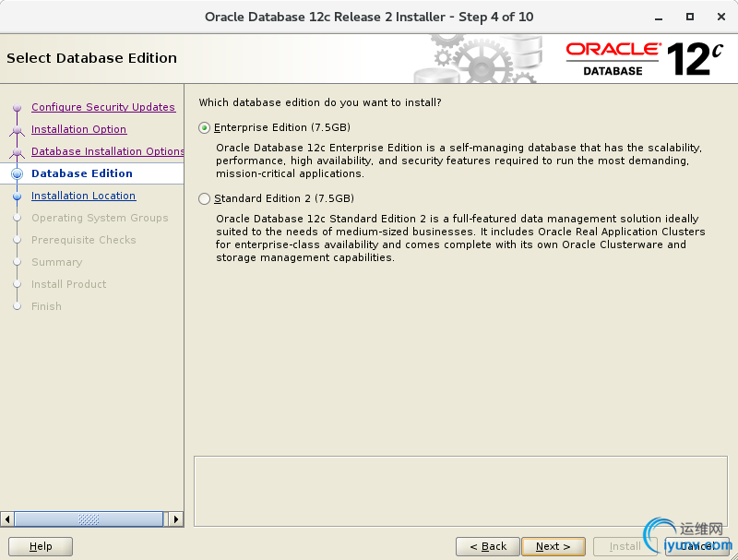Click the disabled Finish step
Image resolution: width=738 pixels, height=560 pixels.
coord(47,306)
